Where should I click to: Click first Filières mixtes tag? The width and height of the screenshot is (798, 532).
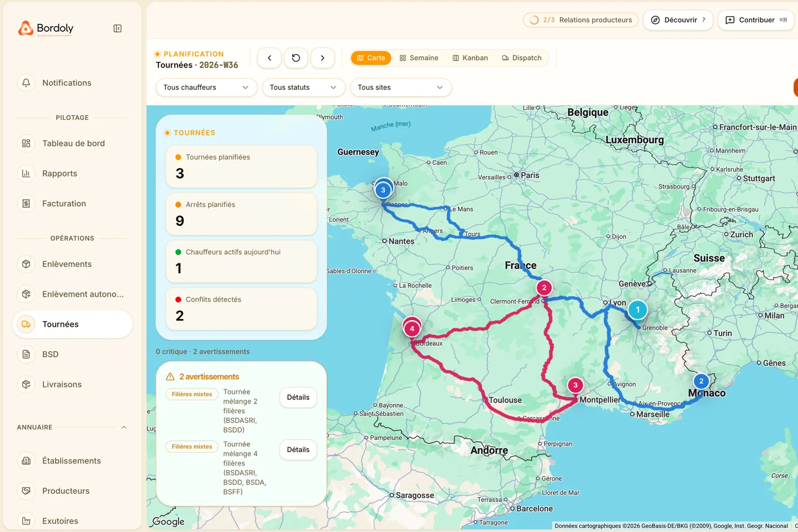click(x=192, y=394)
